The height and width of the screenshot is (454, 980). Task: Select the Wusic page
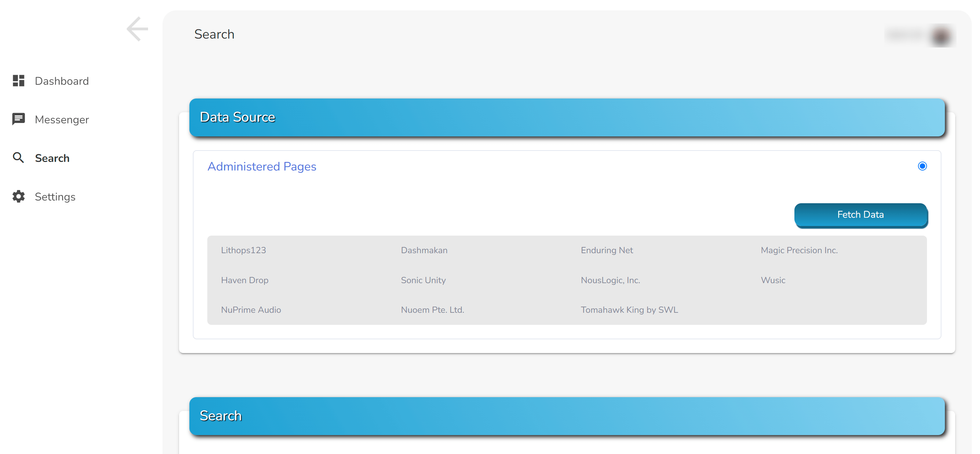point(773,280)
